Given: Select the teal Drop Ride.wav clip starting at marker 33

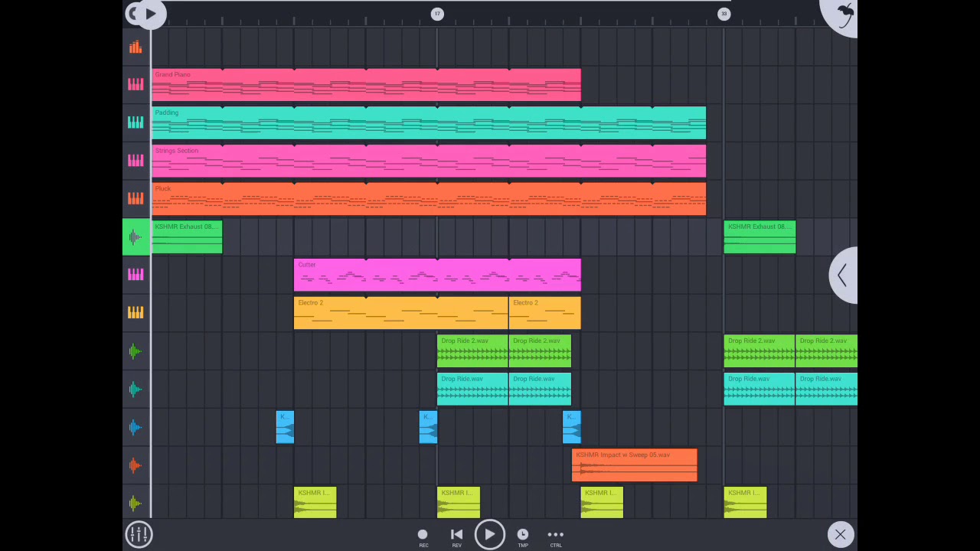Looking at the screenshot, I should [759, 389].
